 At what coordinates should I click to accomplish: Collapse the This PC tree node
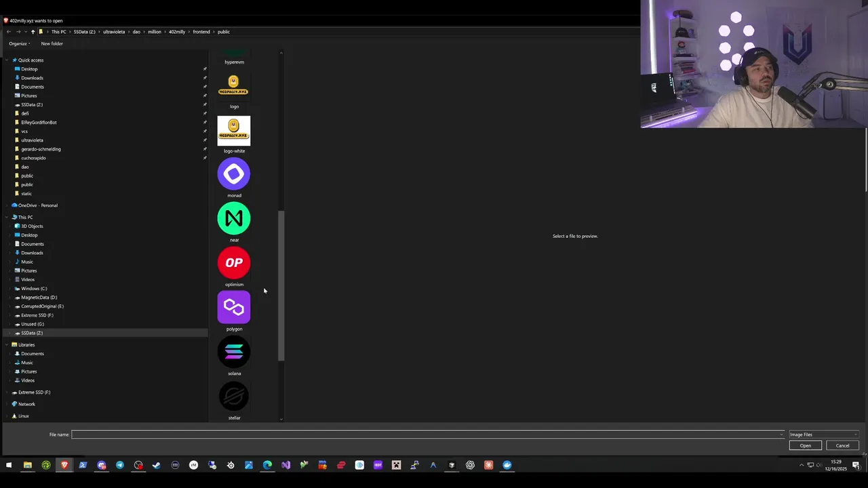[7, 218]
